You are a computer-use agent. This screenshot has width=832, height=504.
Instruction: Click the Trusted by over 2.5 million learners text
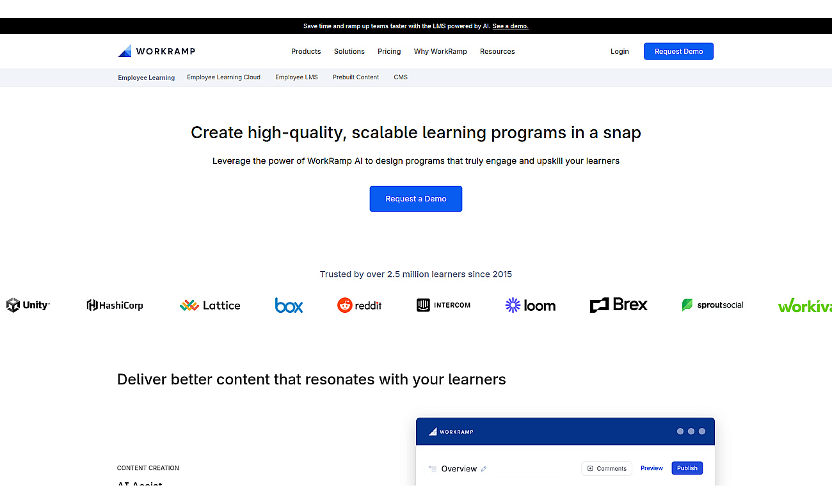point(416,274)
